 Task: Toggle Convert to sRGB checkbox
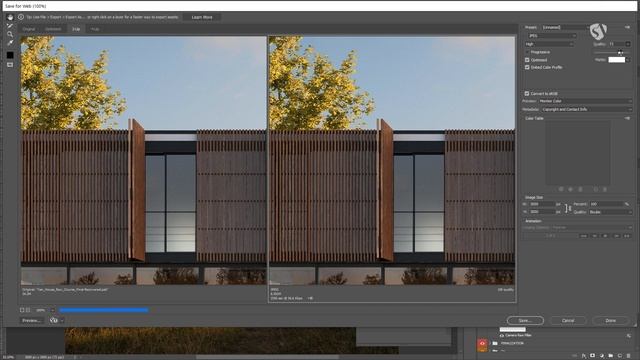point(527,93)
